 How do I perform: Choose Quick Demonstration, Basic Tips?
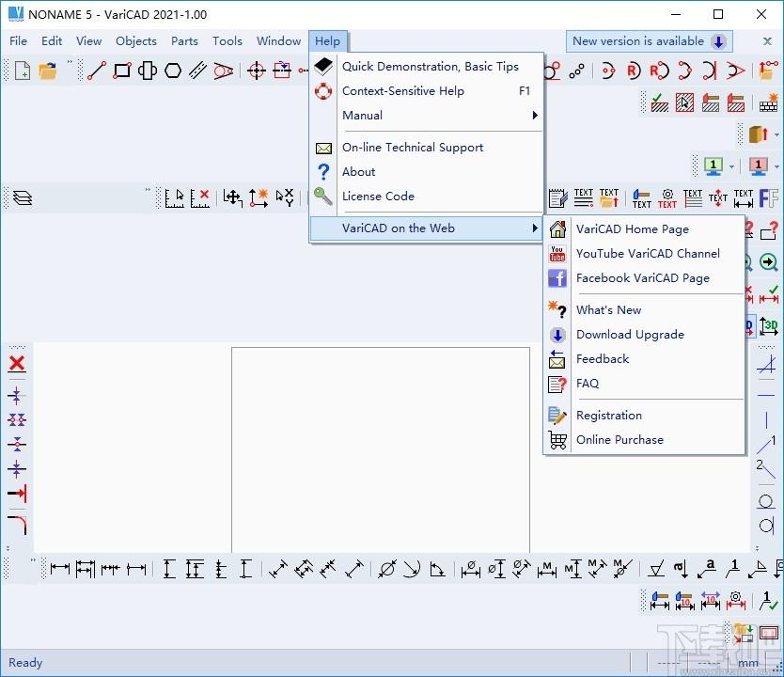pyautogui.click(x=427, y=67)
